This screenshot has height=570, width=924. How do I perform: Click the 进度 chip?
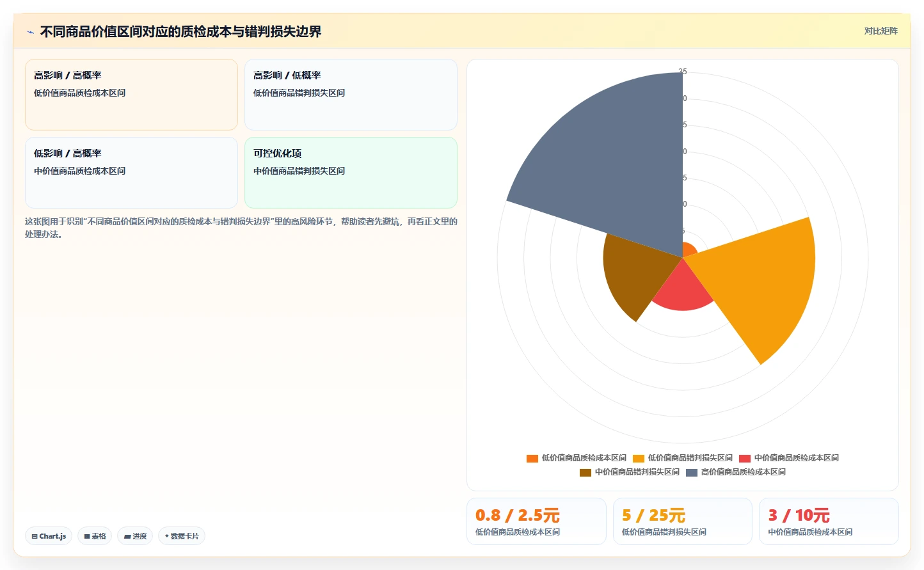135,536
